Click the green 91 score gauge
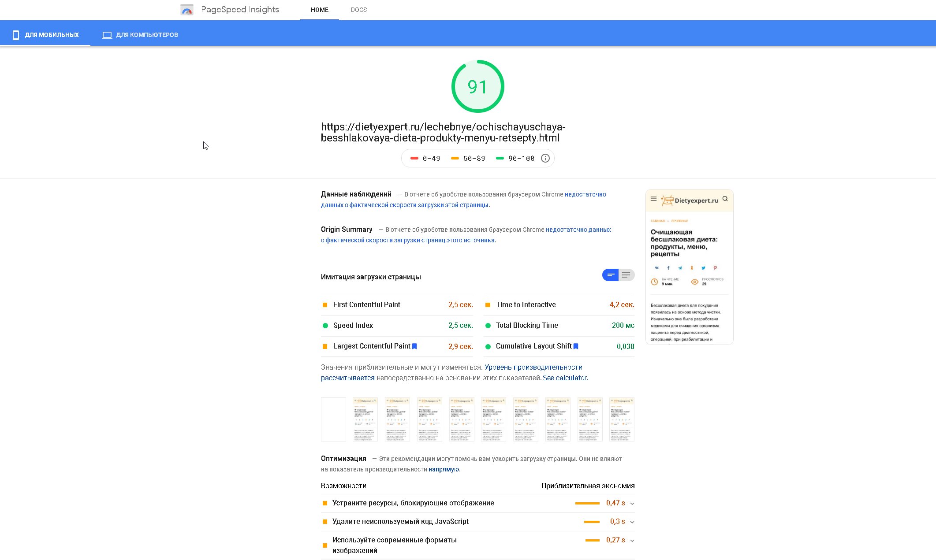 pyautogui.click(x=477, y=86)
